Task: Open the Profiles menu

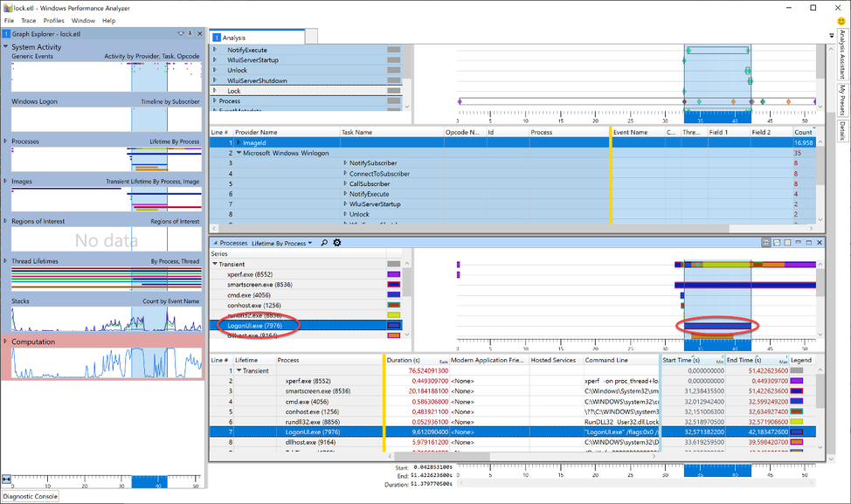Action: click(53, 20)
